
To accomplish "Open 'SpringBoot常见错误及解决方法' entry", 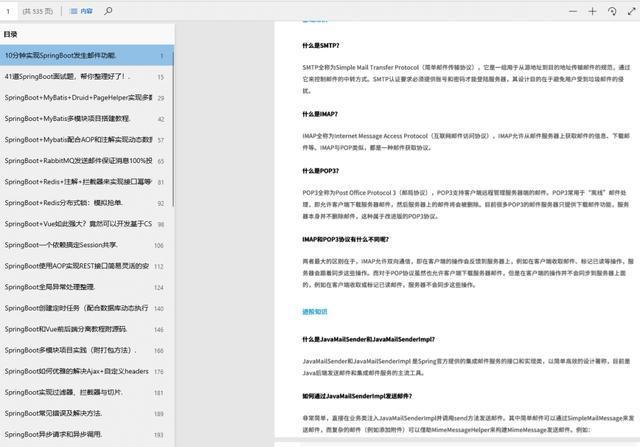I will coord(87,414).
